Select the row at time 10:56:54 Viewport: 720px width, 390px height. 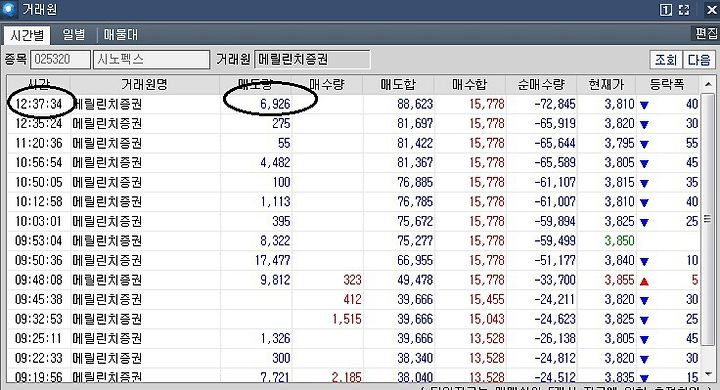coord(354,163)
